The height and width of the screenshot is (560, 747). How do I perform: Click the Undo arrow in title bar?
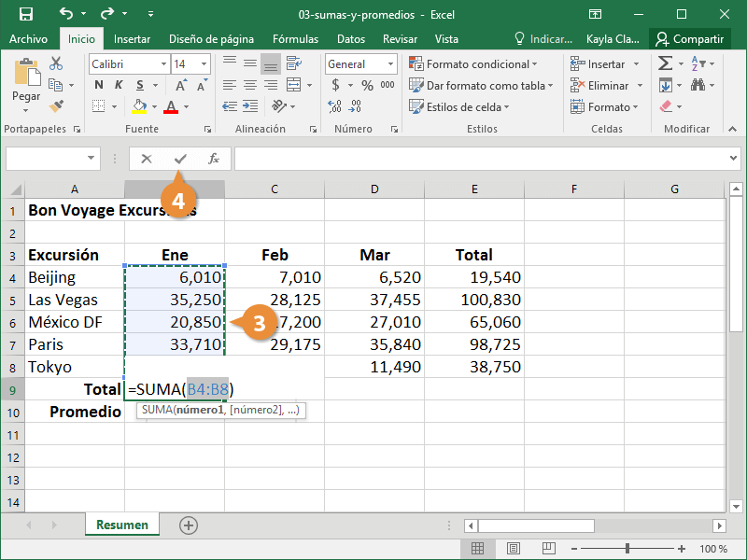pos(65,14)
